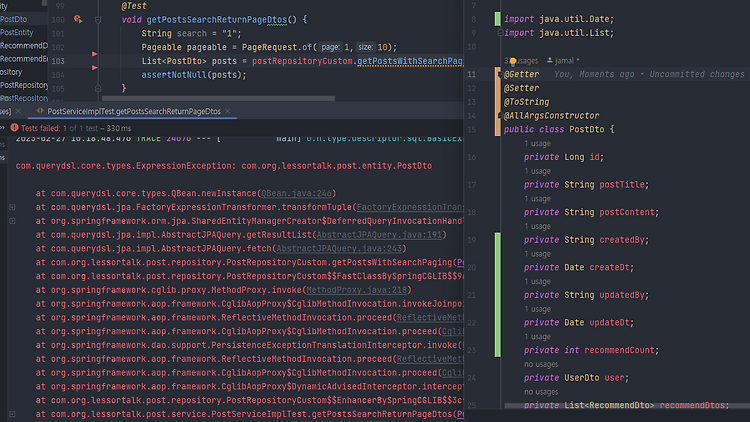The image size is (750, 422).
Task: Click the '1 usage' hint above 'private Long id'
Action: coord(537,144)
